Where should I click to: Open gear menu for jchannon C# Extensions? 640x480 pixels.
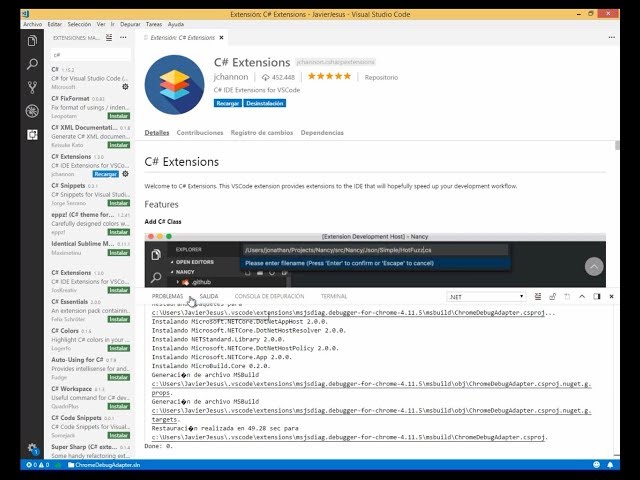(125, 174)
